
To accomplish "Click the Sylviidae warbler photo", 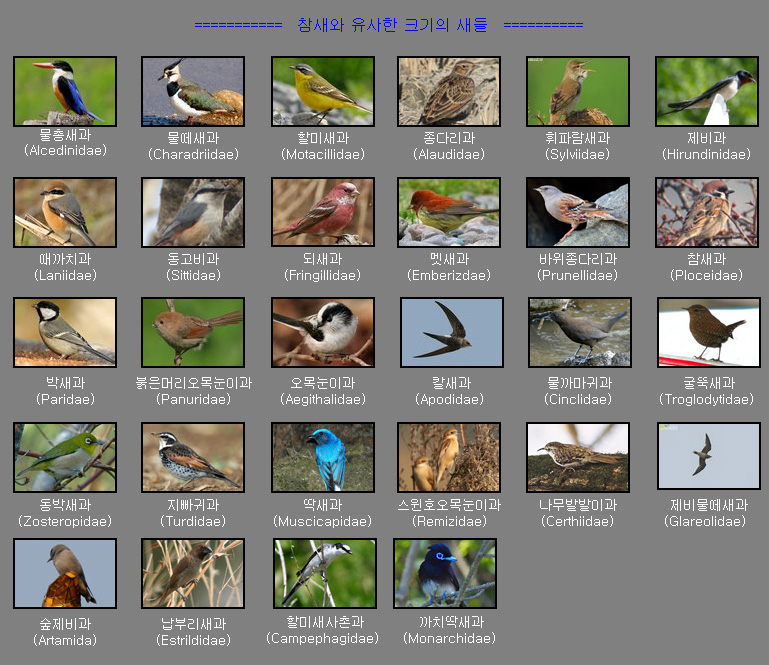I will 578,91.
